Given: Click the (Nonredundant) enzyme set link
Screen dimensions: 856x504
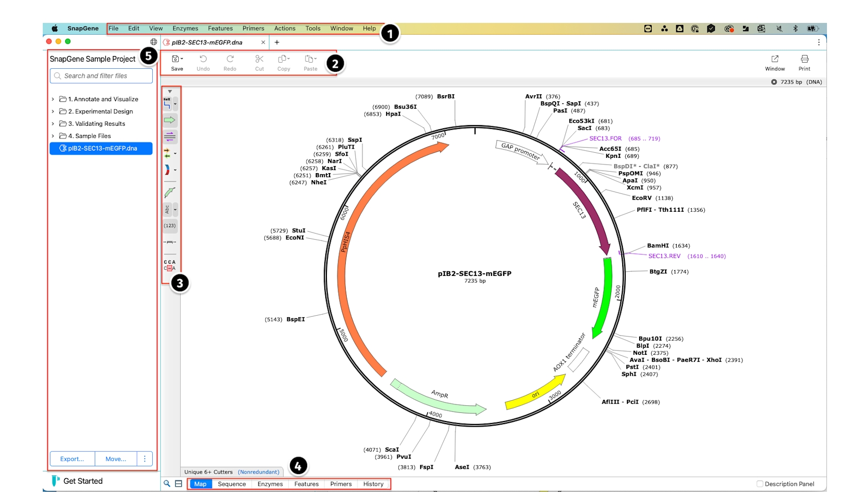Looking at the screenshot, I should [x=259, y=472].
